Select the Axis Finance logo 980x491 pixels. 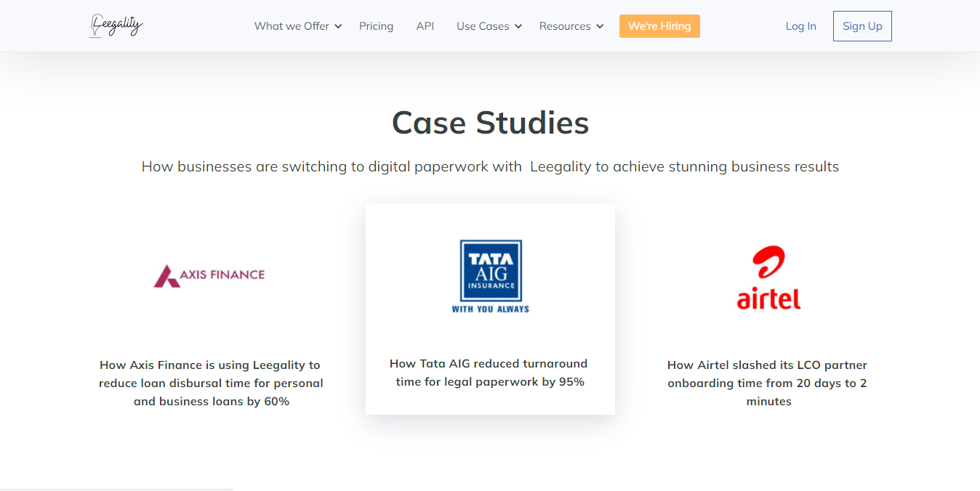[209, 276]
